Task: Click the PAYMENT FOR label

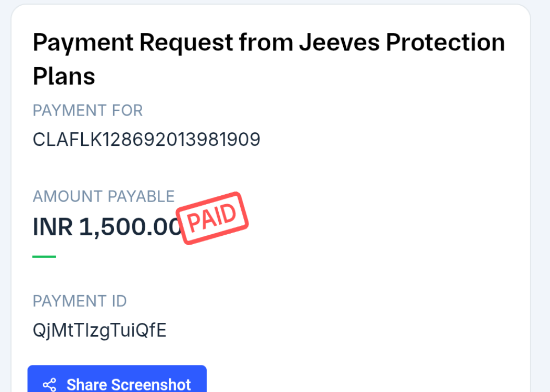Action: coord(87,110)
